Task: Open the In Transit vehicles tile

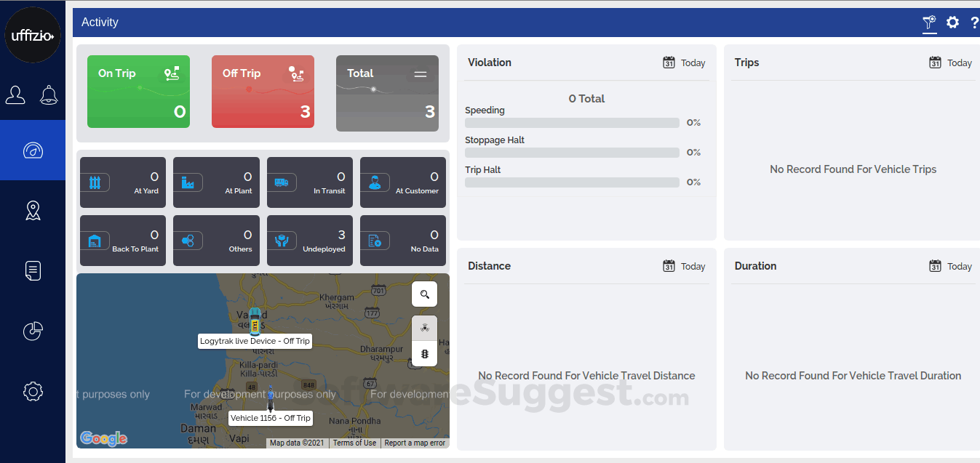Action: [x=309, y=182]
